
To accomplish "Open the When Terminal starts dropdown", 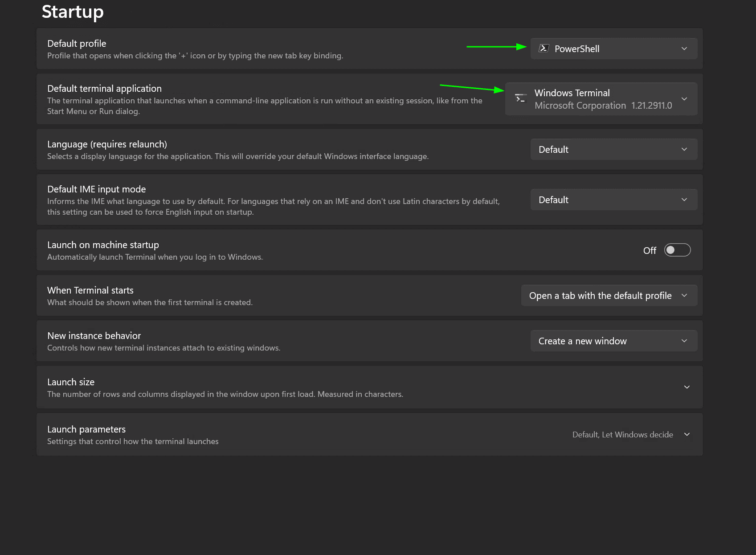I will tap(609, 295).
